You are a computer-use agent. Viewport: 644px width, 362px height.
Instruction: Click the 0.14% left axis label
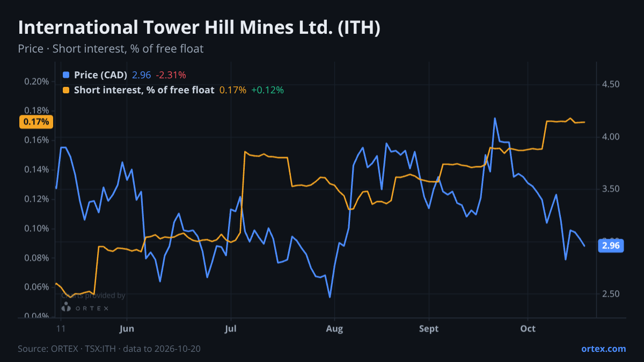(x=36, y=170)
